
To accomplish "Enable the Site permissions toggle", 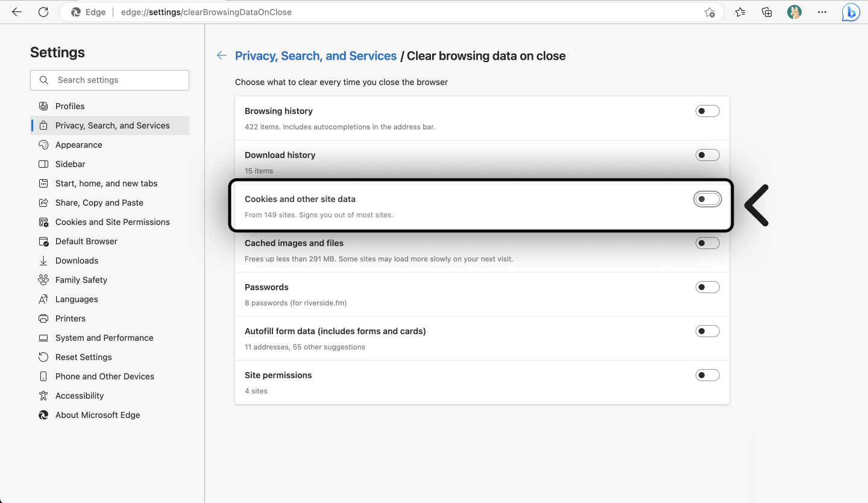I will [707, 375].
